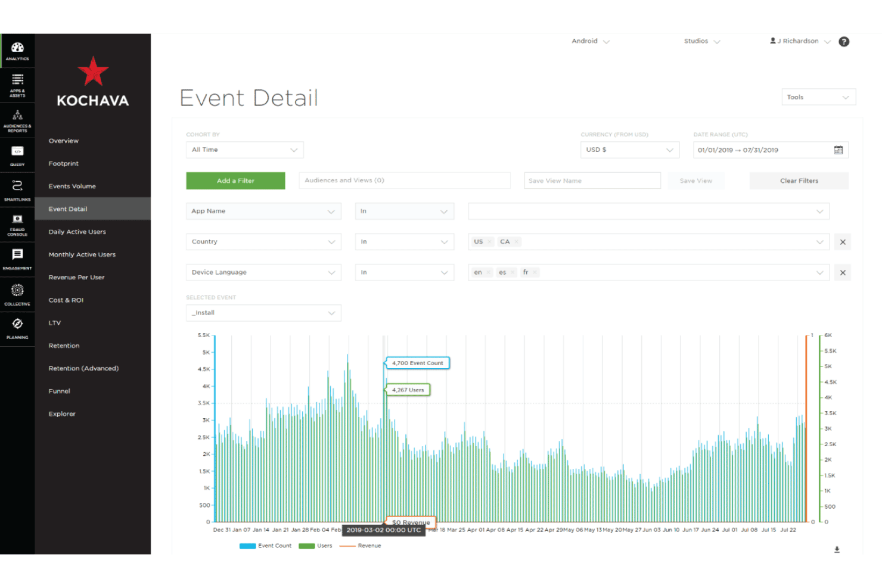Open the Selected Event _Install dropdown
The image size is (882, 588).
point(263,313)
